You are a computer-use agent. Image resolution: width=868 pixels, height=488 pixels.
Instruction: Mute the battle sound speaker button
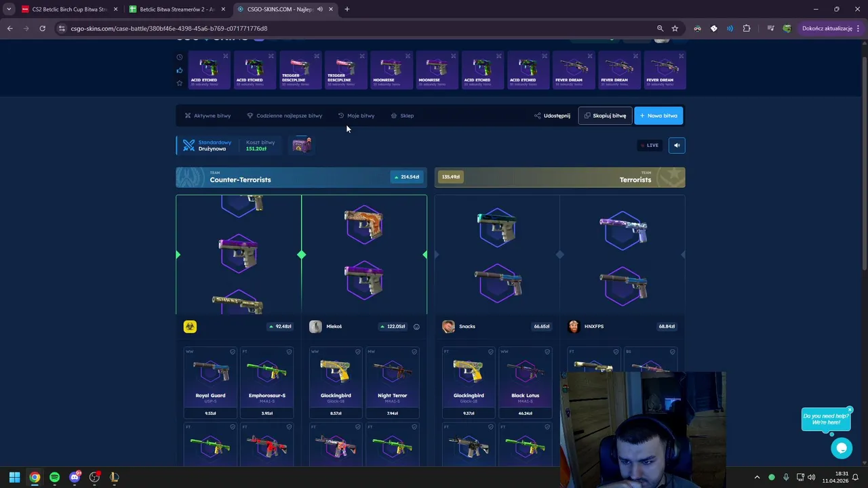coord(677,145)
